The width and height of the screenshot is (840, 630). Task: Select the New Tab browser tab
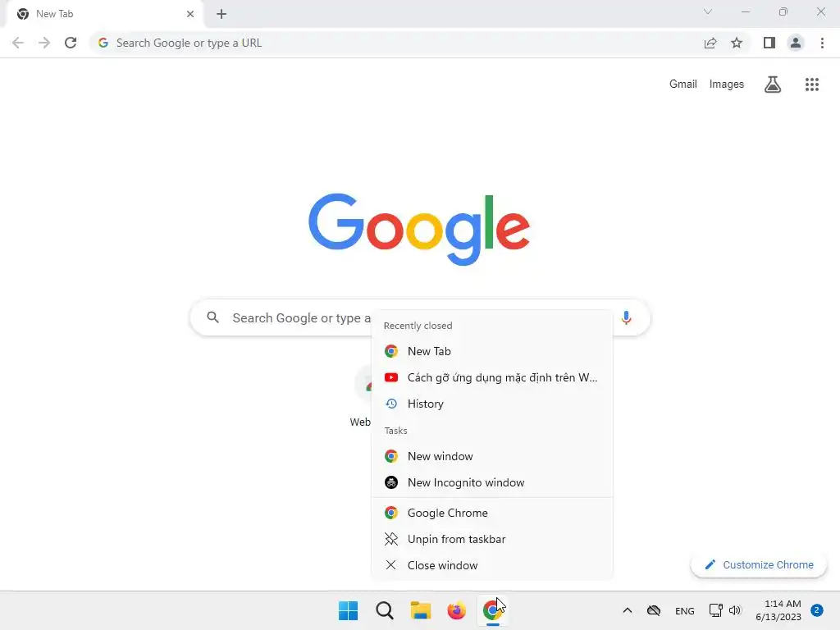coord(104,14)
